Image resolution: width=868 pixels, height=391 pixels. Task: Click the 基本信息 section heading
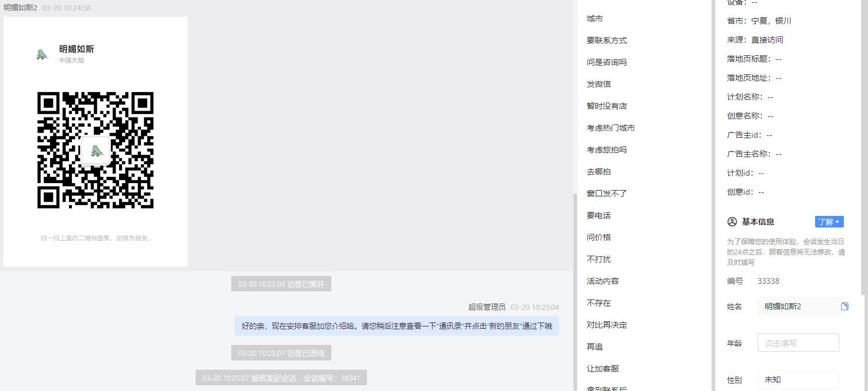point(758,222)
